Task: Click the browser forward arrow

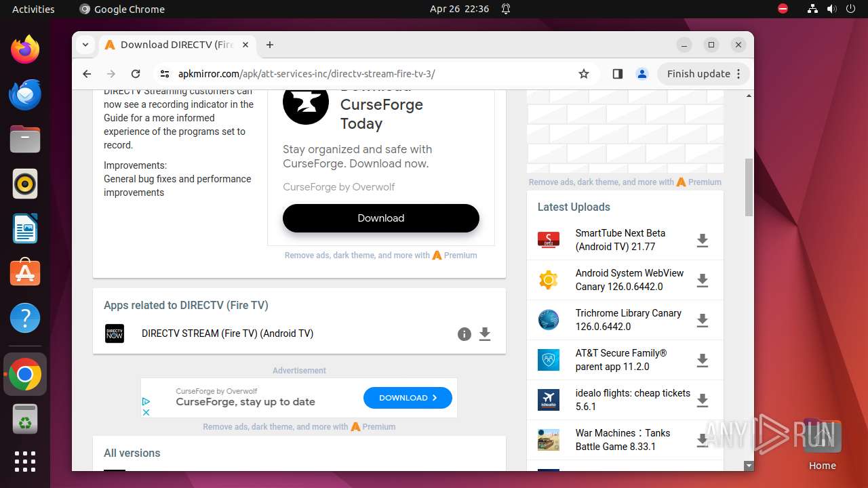Action: (x=111, y=74)
